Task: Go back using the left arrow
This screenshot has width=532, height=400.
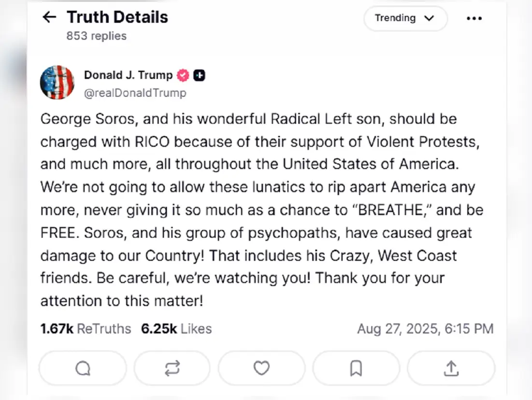Action: pos(49,17)
